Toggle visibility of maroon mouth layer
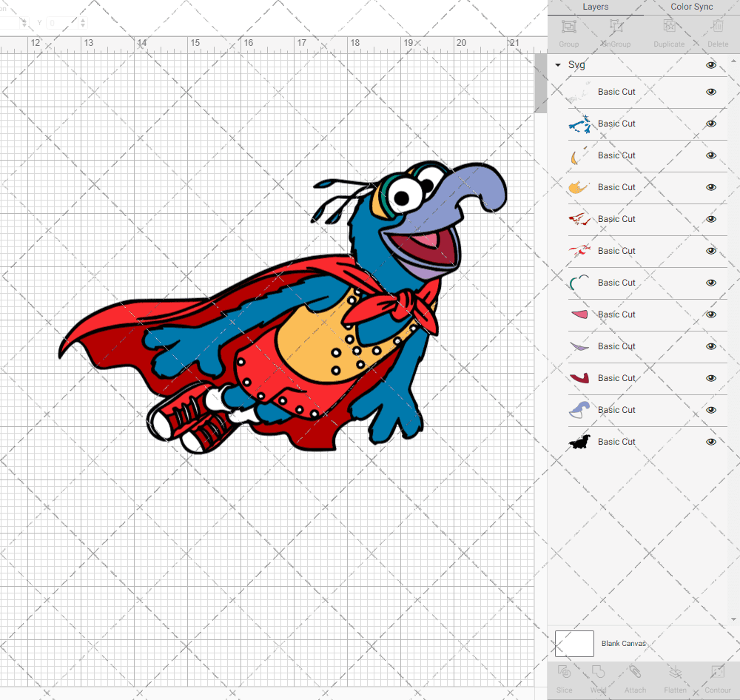Screen dimensions: 740x700 pos(710,378)
